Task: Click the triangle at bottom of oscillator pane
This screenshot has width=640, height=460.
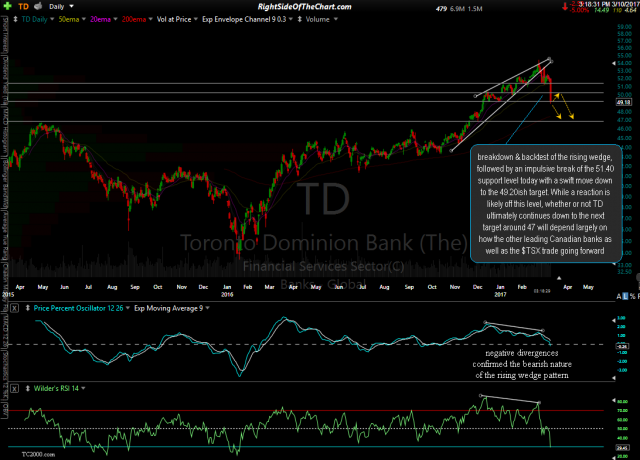Action: pyautogui.click(x=613, y=378)
